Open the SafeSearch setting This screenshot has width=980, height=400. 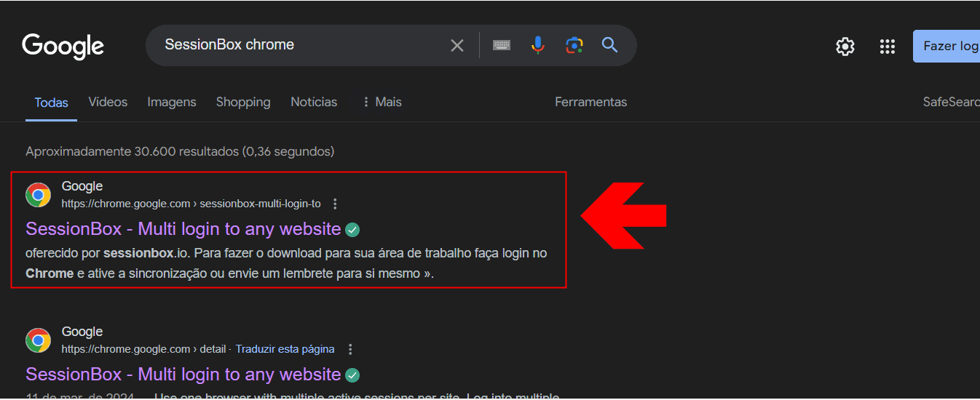coord(951,102)
